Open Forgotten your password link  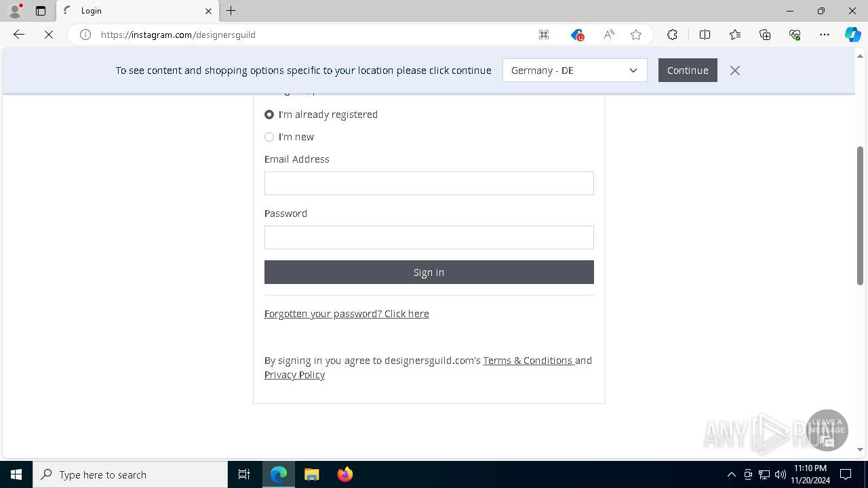(x=347, y=314)
